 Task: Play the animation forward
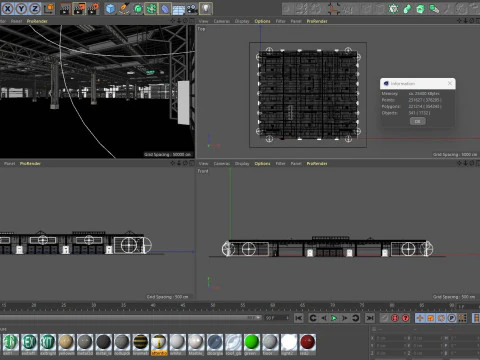click(334, 318)
